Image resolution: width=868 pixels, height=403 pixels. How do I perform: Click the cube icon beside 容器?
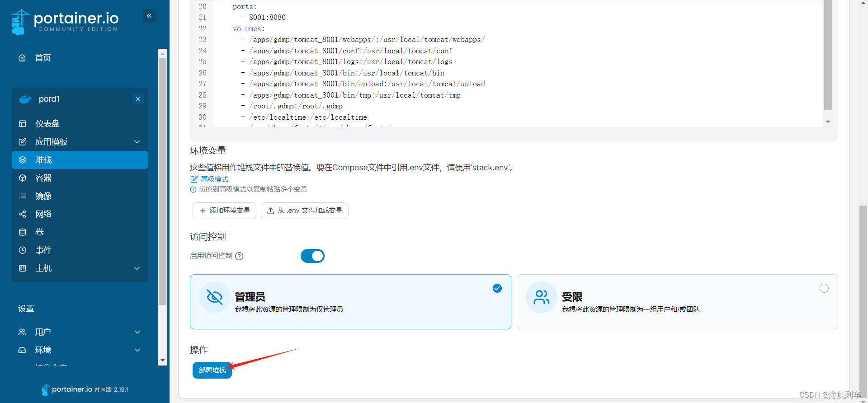tap(23, 178)
